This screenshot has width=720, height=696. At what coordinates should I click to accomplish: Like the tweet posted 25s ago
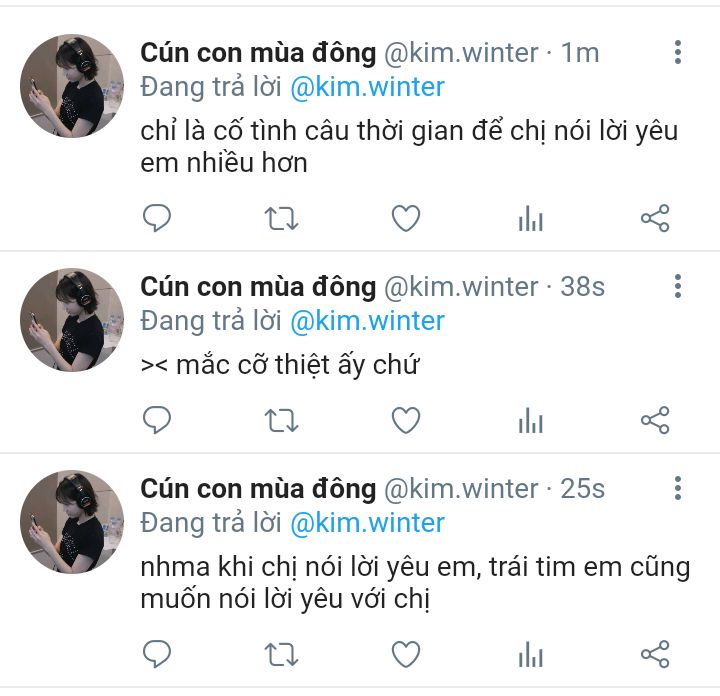406,654
